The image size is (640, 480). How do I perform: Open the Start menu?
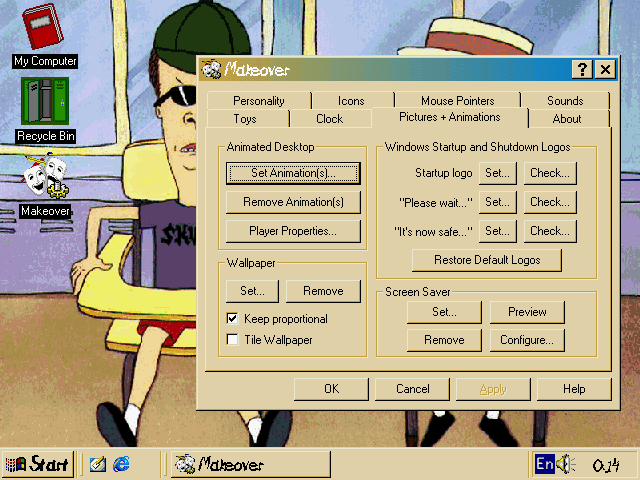pyautogui.click(x=38, y=464)
